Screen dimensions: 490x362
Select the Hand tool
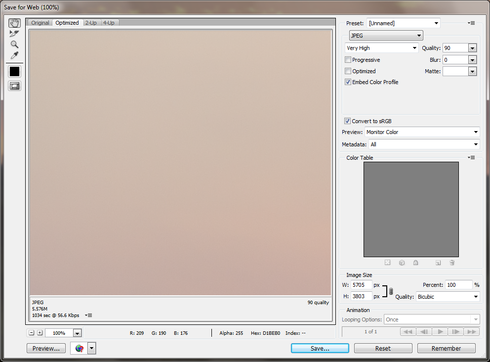[14, 23]
